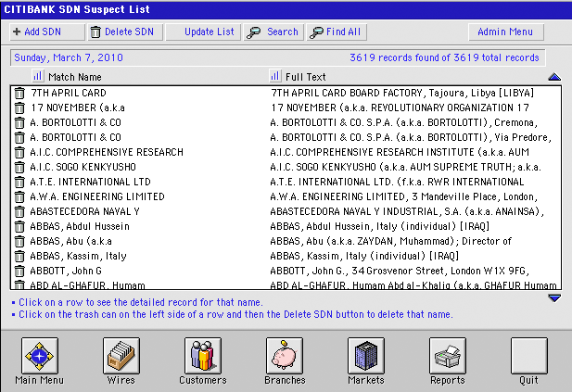
Task: Click trash can for 17 NOVEMBER row
Action: point(19,108)
